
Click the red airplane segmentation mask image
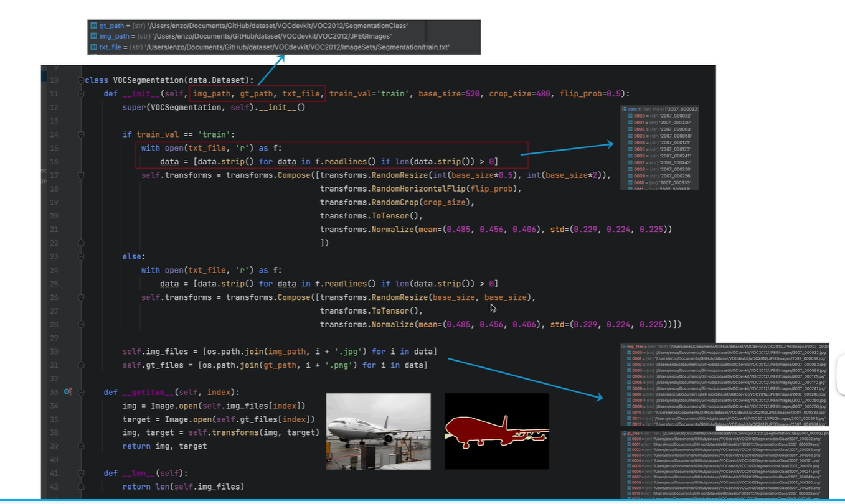[x=497, y=431]
